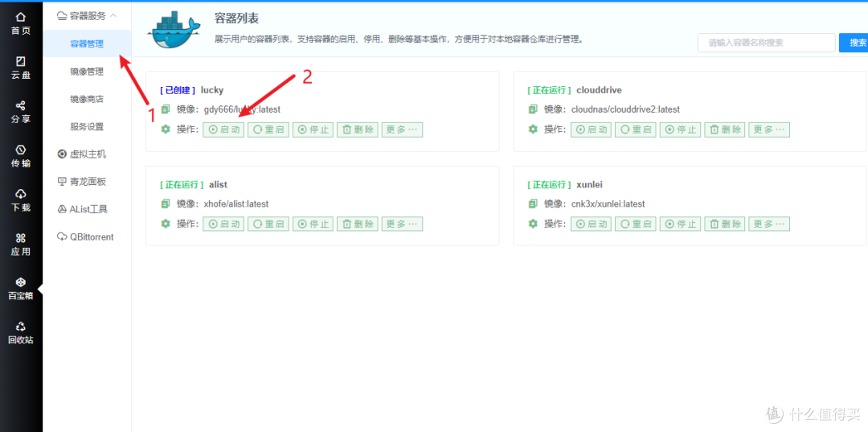Image resolution: width=868 pixels, height=432 pixels.
Task: Select the 百宝箱 toolbox section
Action: (x=21, y=289)
